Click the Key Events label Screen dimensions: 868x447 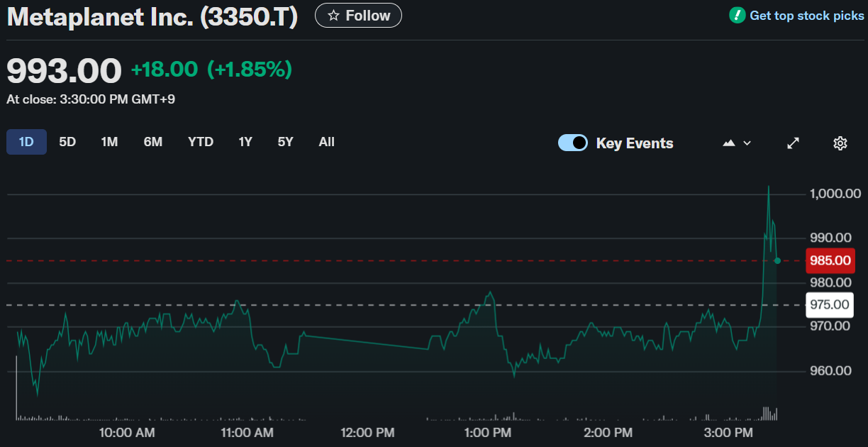(x=635, y=143)
